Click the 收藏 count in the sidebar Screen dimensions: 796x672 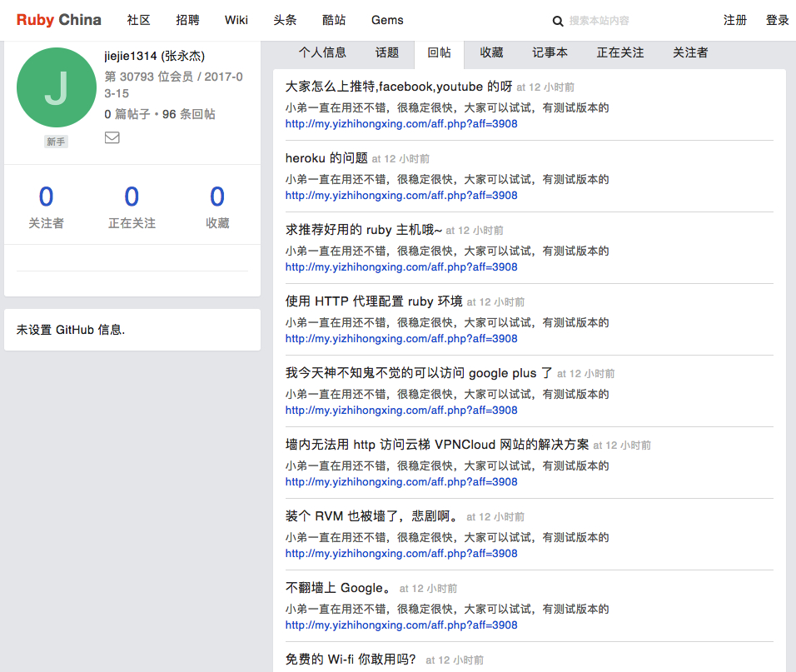[x=217, y=197]
